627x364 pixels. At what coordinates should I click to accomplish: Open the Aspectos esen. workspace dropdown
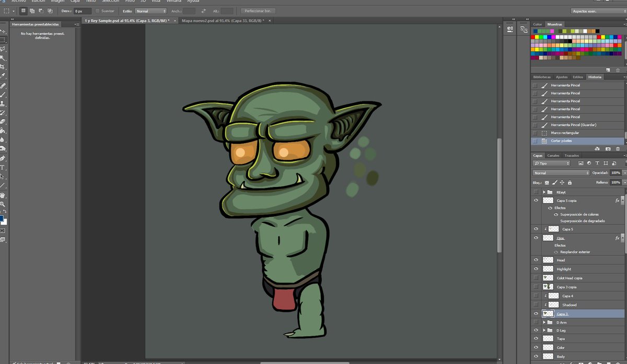pos(598,11)
